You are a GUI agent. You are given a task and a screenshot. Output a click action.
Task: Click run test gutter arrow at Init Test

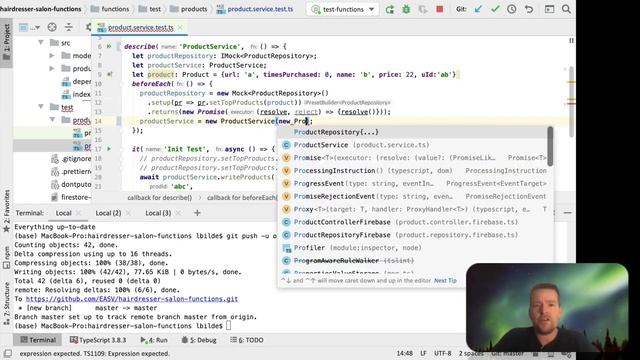(x=109, y=149)
